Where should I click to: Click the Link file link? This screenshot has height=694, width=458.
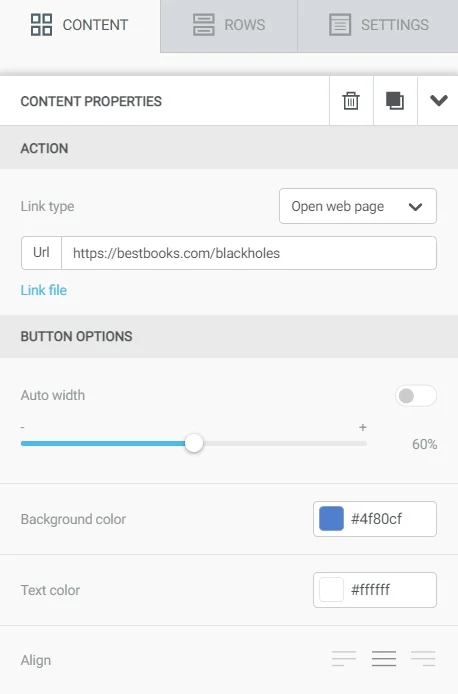point(44,290)
